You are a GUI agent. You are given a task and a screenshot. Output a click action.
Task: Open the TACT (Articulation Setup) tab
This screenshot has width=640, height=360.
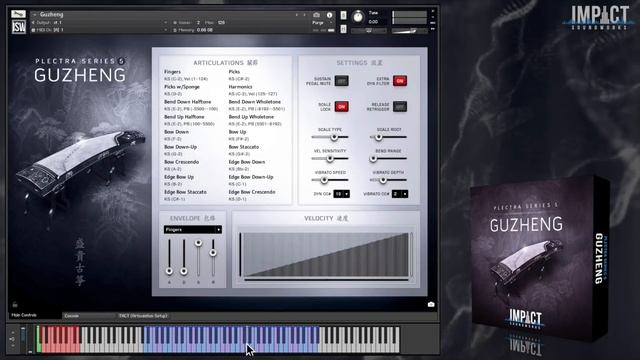[143, 316]
